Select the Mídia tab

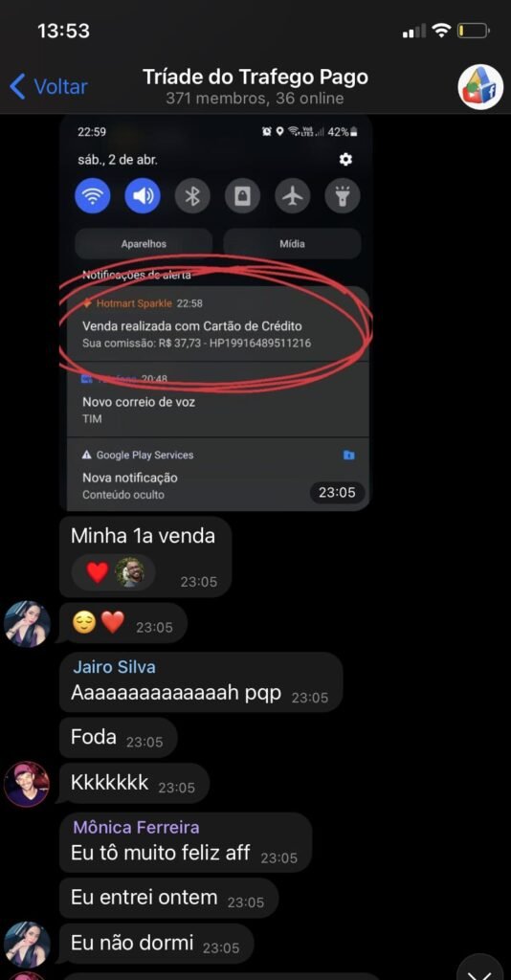(293, 244)
